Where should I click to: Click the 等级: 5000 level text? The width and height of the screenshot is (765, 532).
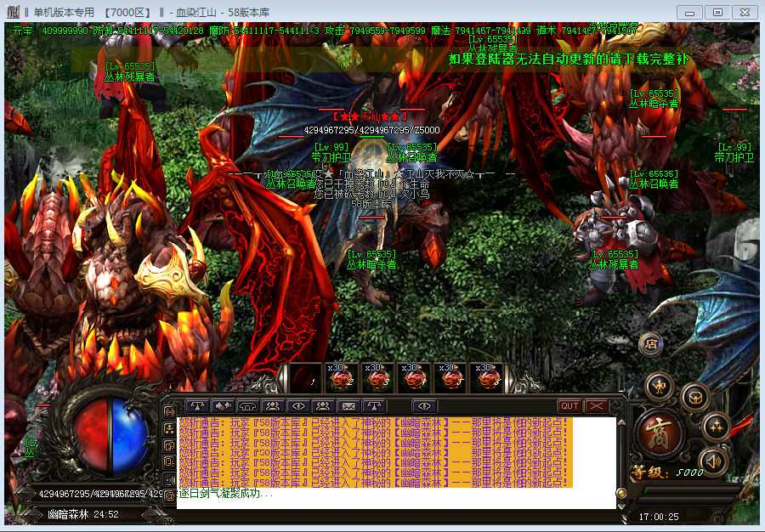[667, 473]
